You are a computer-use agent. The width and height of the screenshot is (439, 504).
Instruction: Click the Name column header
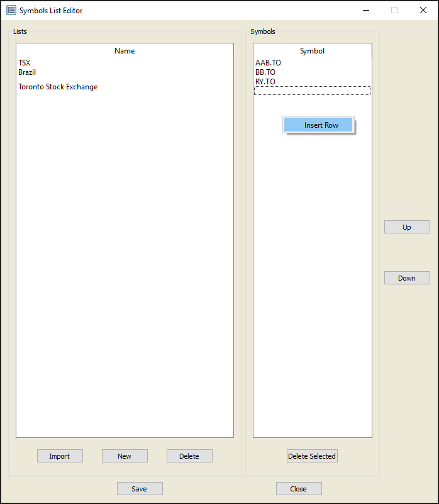pyautogui.click(x=125, y=51)
